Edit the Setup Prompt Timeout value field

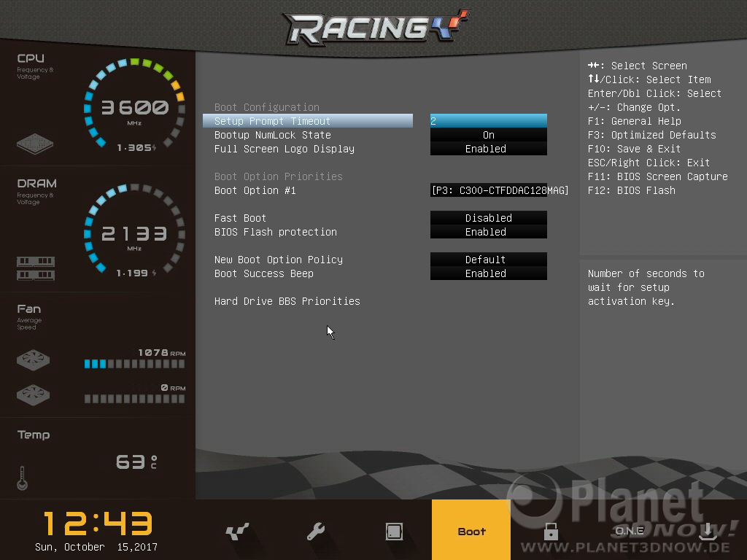coord(488,121)
